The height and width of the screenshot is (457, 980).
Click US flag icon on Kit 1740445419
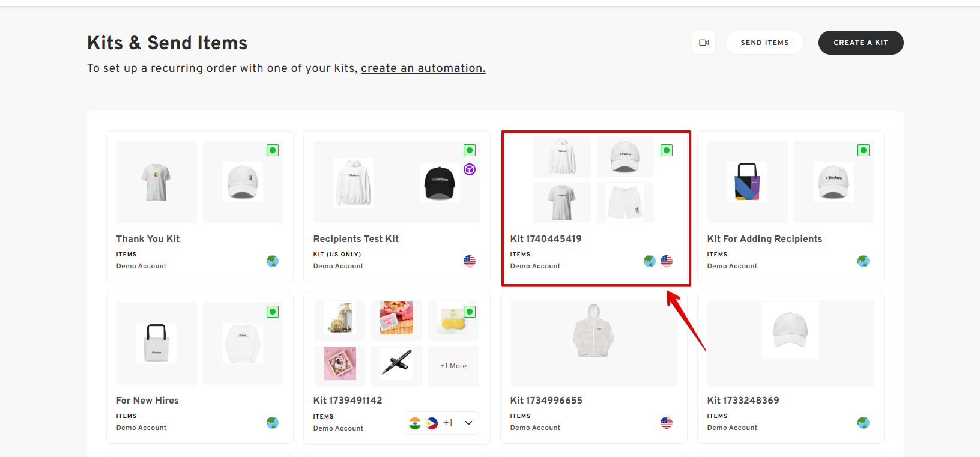tap(667, 261)
